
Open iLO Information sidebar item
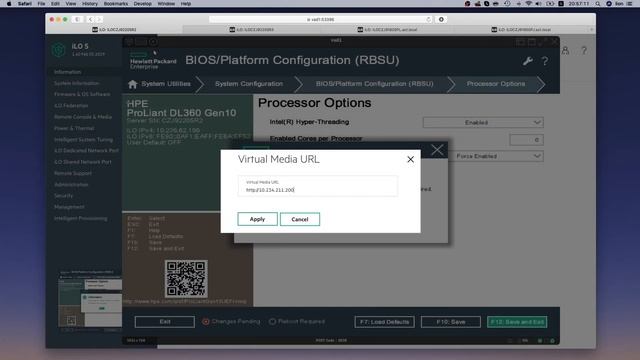coord(68,72)
